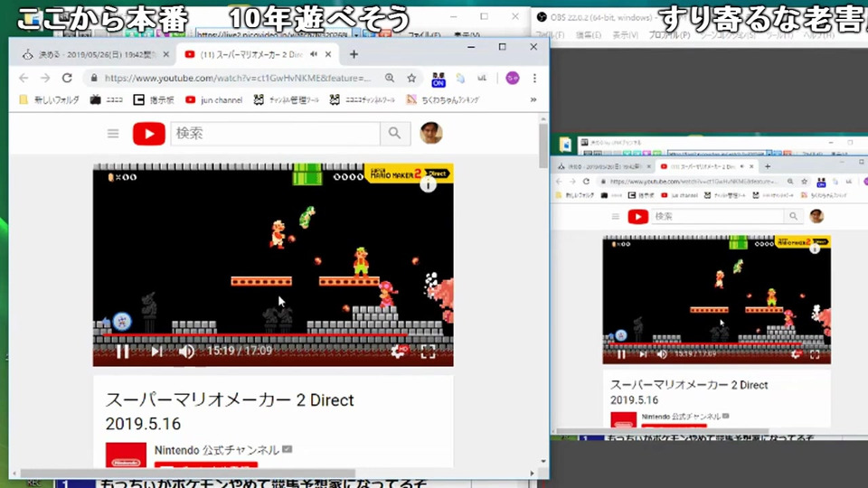
Task: Click the light blue extension icon next to ON
Action: 460,78
